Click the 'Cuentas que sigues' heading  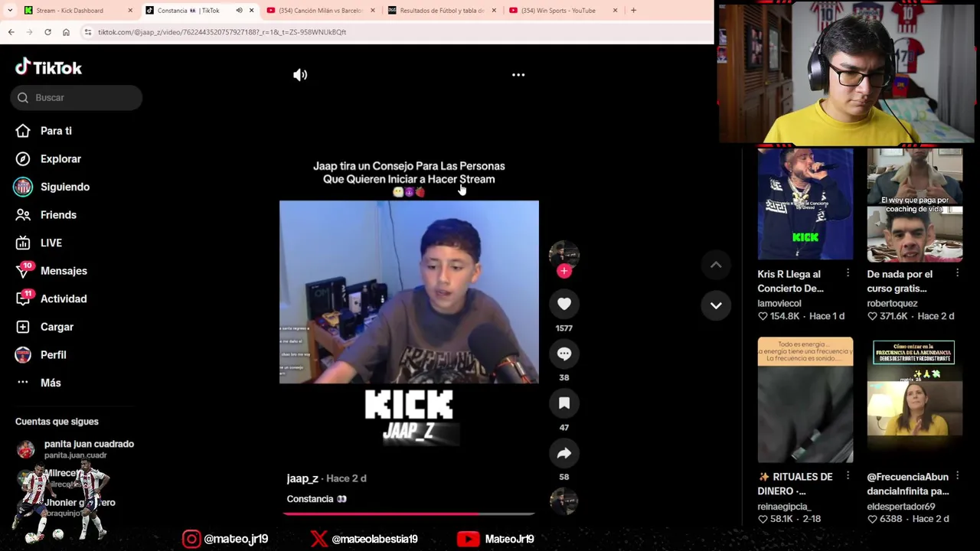[x=57, y=422]
